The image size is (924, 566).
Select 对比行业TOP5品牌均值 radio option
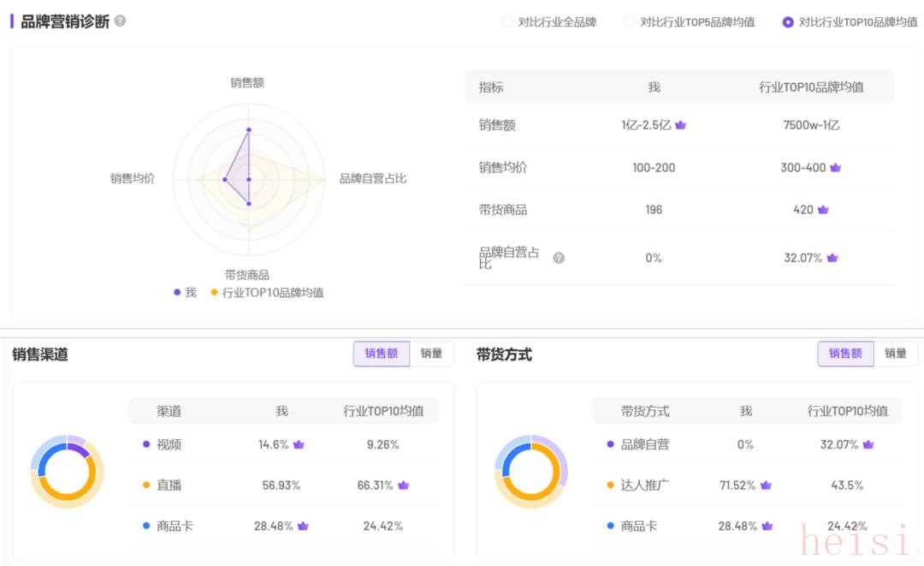click(x=630, y=22)
